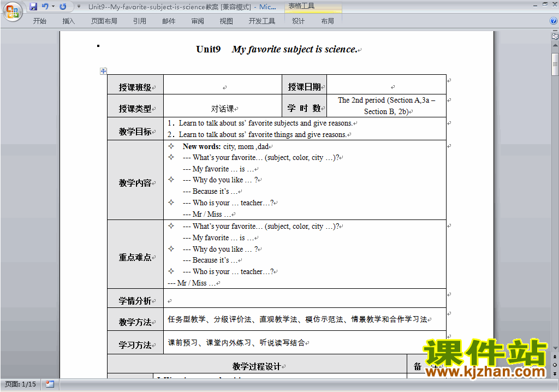Minimize the Word window

(536, 5)
